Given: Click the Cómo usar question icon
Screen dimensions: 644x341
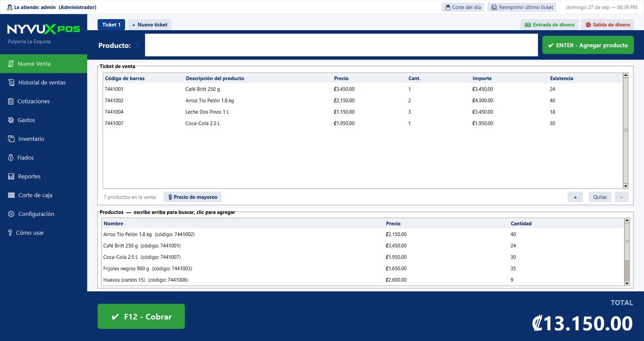Looking at the screenshot, I should 10,233.
